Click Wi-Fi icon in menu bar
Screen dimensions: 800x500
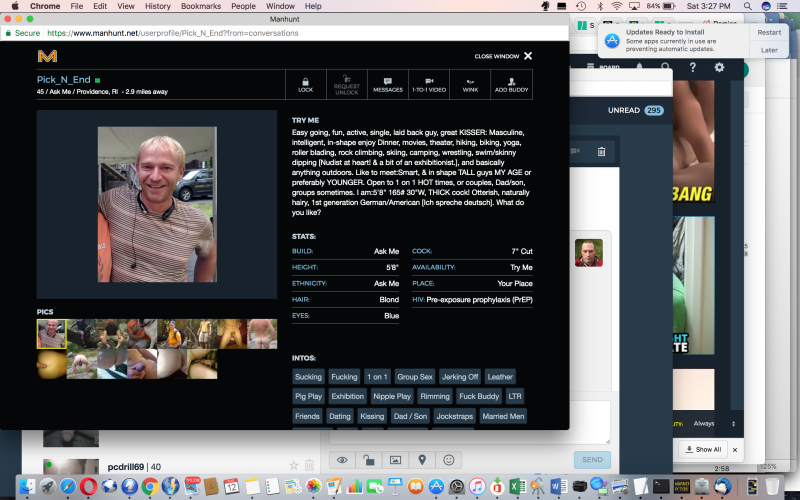617,6
